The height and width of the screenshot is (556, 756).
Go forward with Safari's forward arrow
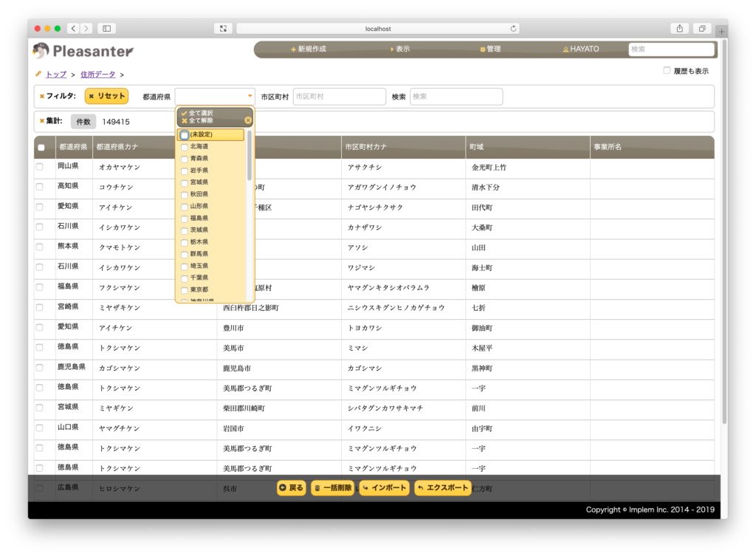pyautogui.click(x=86, y=29)
